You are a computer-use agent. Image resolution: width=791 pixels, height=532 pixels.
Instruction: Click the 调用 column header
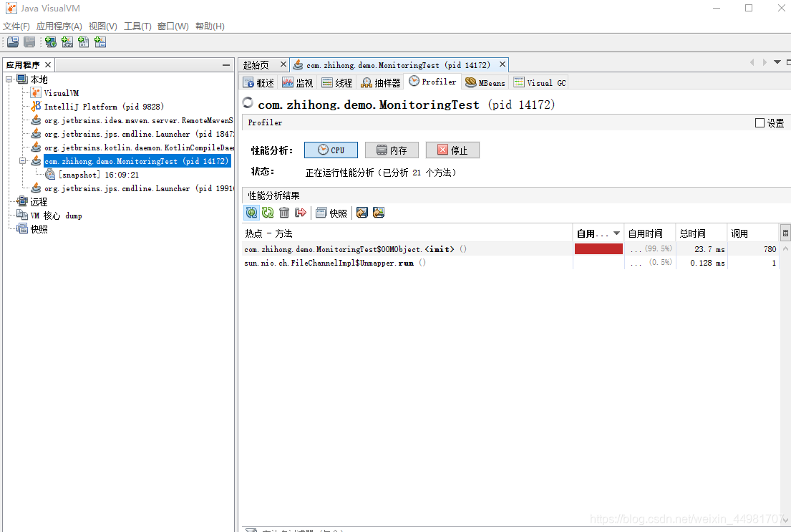752,233
